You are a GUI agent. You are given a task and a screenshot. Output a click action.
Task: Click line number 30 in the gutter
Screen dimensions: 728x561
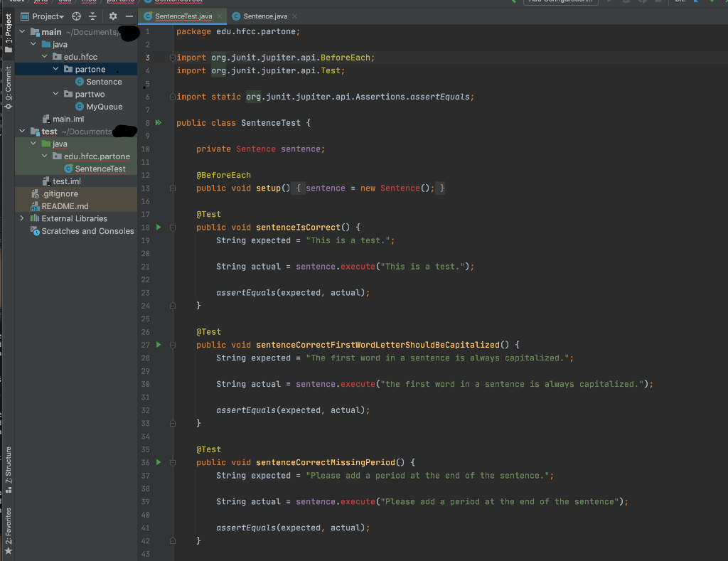tap(145, 384)
